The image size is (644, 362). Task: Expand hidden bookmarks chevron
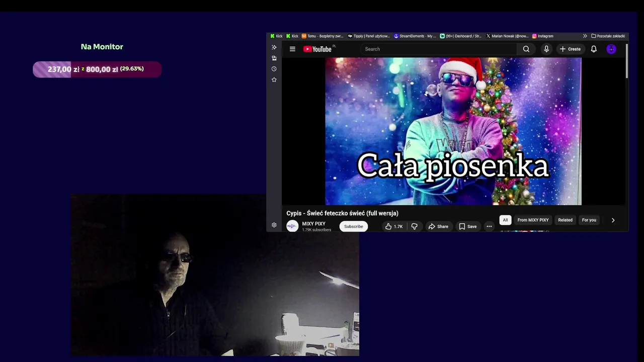(x=585, y=36)
